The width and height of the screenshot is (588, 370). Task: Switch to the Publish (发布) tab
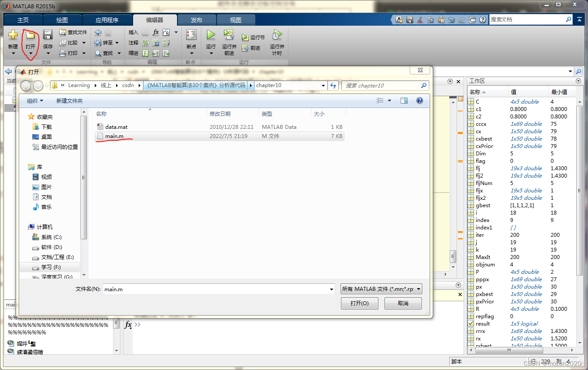197,20
